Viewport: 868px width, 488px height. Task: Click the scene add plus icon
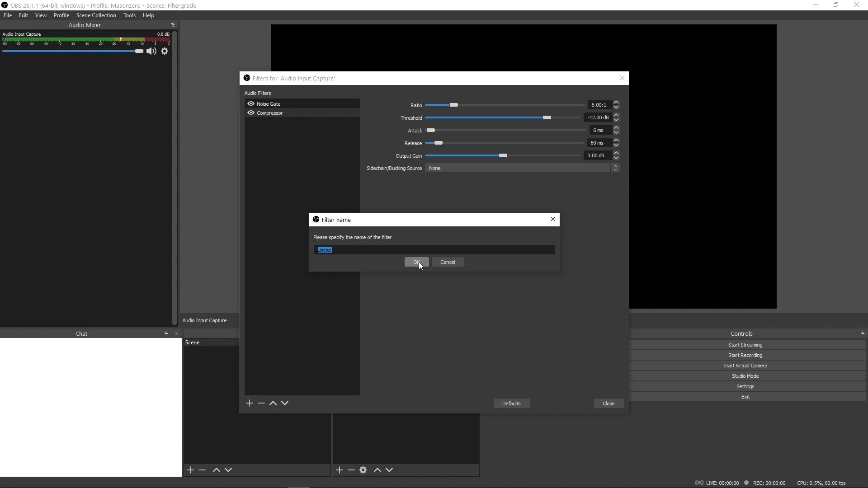click(x=190, y=469)
